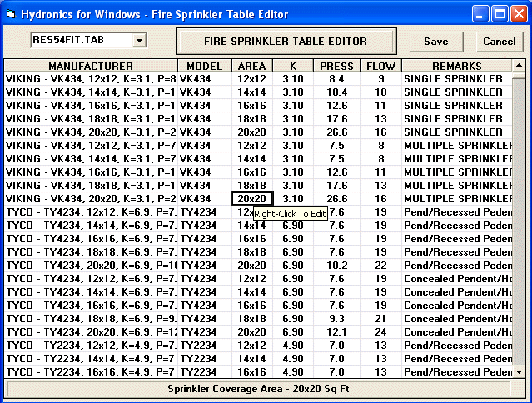Click the FIRE SPRINKLER TABLE EDITOR banner button
The width and height of the screenshot is (532, 403).
[286, 42]
